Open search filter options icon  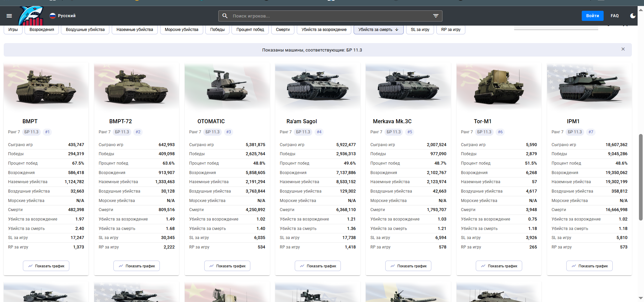point(436,16)
